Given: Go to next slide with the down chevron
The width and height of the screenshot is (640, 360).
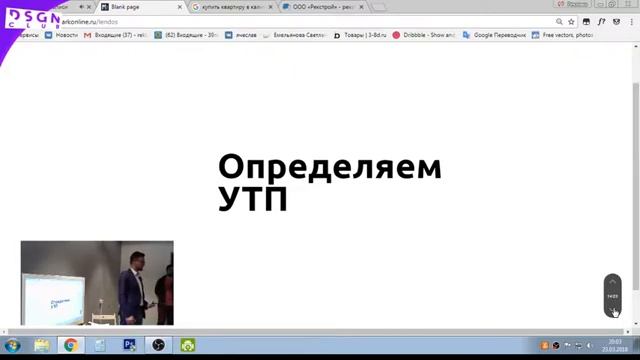Looking at the screenshot, I should point(613,310).
